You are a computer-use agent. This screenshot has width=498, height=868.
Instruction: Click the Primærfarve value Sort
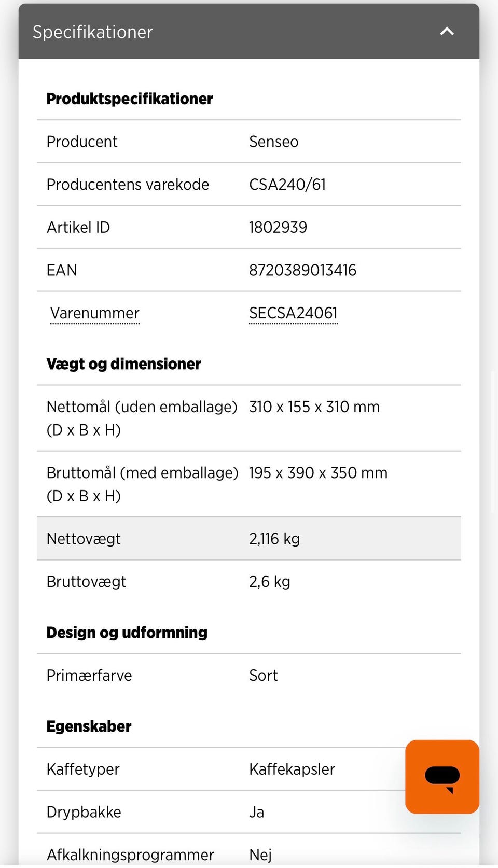pos(263,676)
